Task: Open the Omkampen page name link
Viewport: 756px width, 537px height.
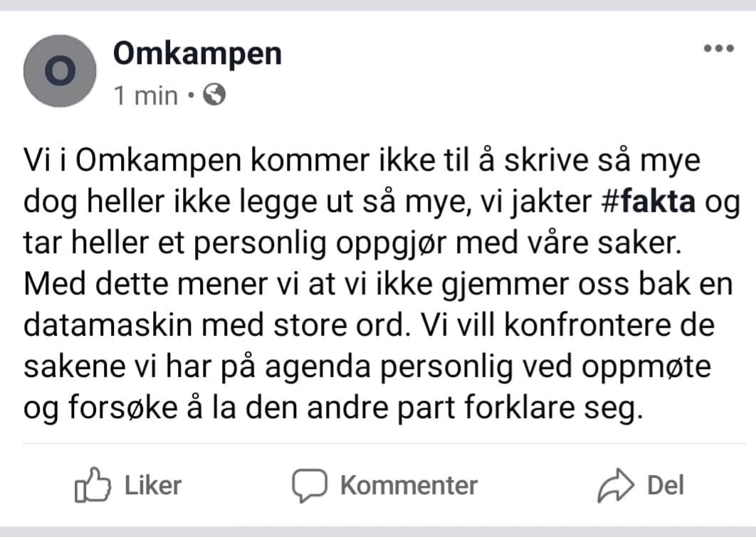Action: pyautogui.click(x=197, y=55)
